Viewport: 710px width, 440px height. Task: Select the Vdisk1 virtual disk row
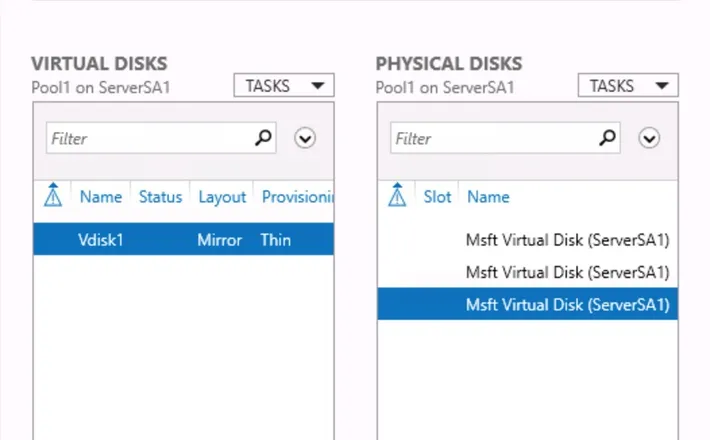coord(183,239)
